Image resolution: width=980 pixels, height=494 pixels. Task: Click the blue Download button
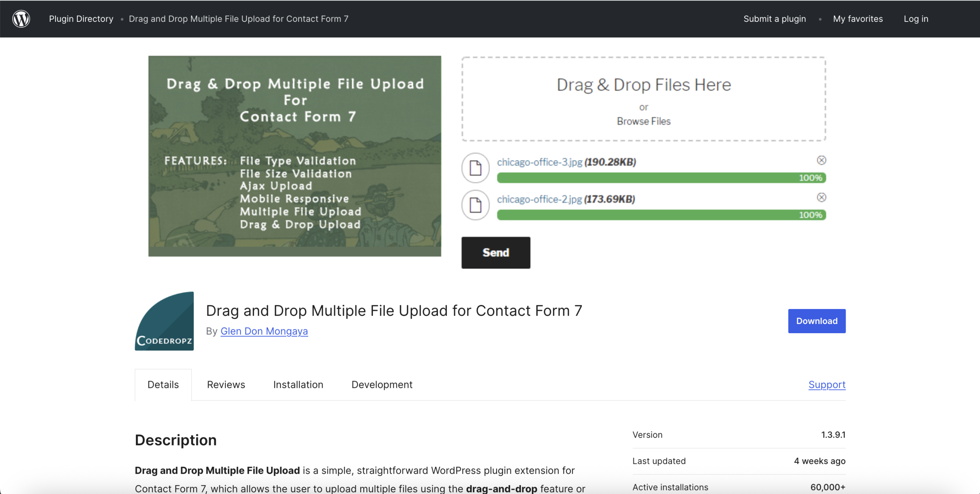click(x=817, y=321)
